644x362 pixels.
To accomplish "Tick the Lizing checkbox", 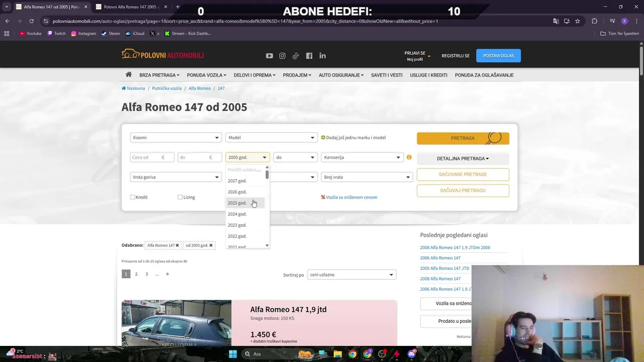I will 180,197.
